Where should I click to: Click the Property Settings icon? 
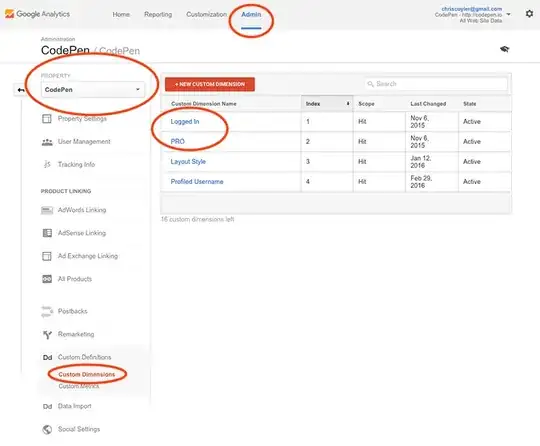(x=47, y=119)
